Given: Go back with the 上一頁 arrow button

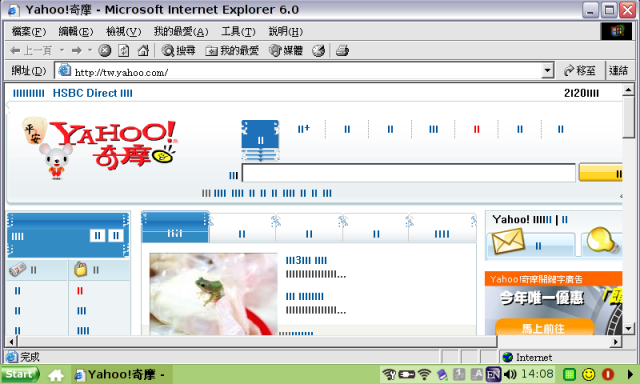Looking at the screenshot, I should tap(31, 51).
